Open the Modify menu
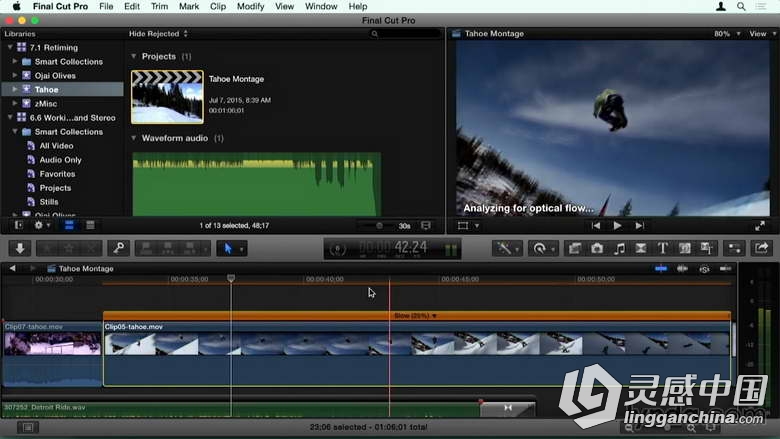 point(250,6)
